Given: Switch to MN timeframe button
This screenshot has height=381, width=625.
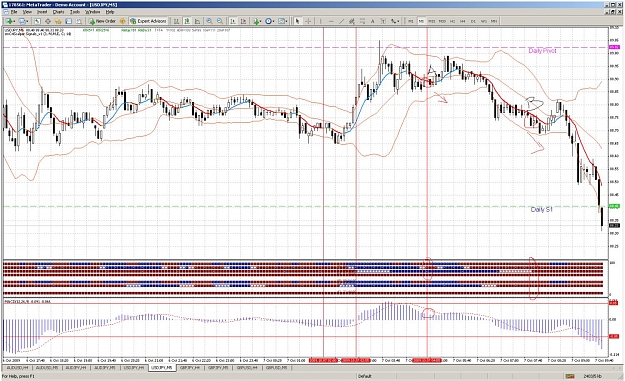Looking at the screenshot, I should (x=494, y=21).
